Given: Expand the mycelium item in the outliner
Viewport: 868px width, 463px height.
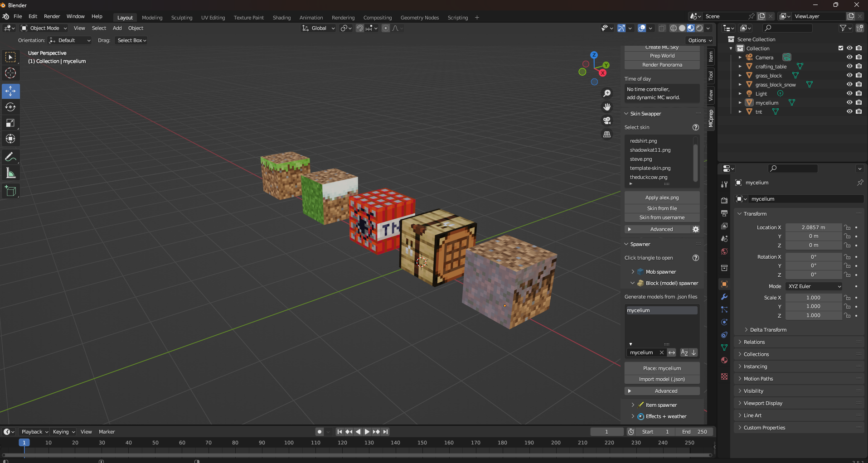Looking at the screenshot, I should click(740, 102).
